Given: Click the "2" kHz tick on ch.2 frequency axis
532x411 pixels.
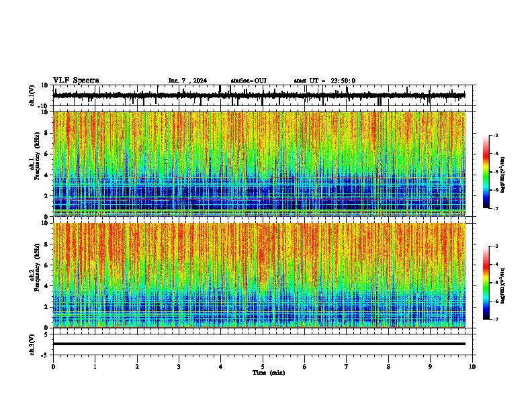Looking at the screenshot, I should pos(47,307).
